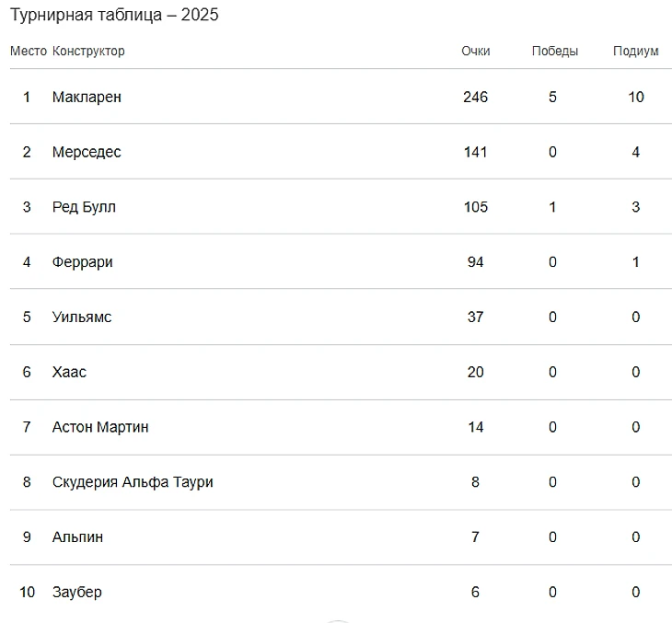Image resolution: width=672 pixels, height=623 pixels.
Task: Click on the Феррари team name
Action: tap(83, 262)
